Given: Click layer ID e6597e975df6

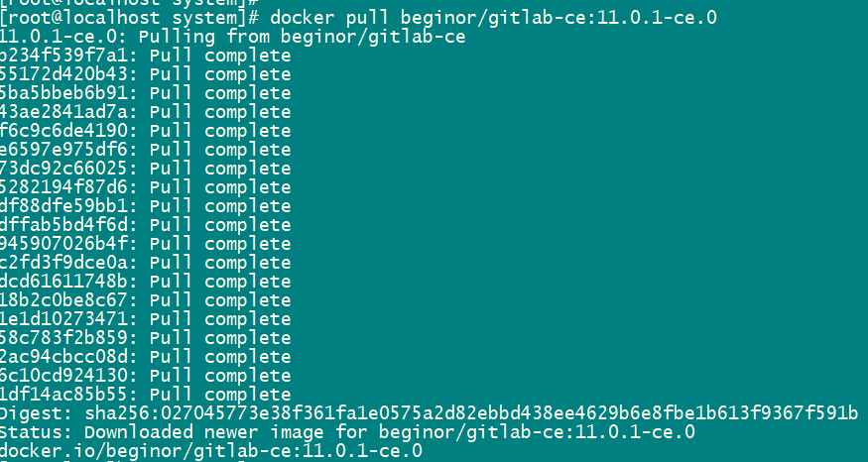Looking at the screenshot, I should (x=67, y=150).
